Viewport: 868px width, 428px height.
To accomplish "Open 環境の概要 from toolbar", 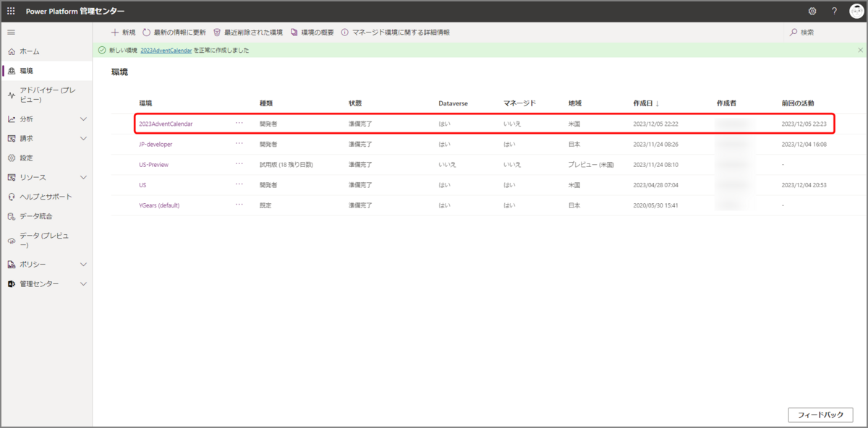I will pyautogui.click(x=312, y=33).
